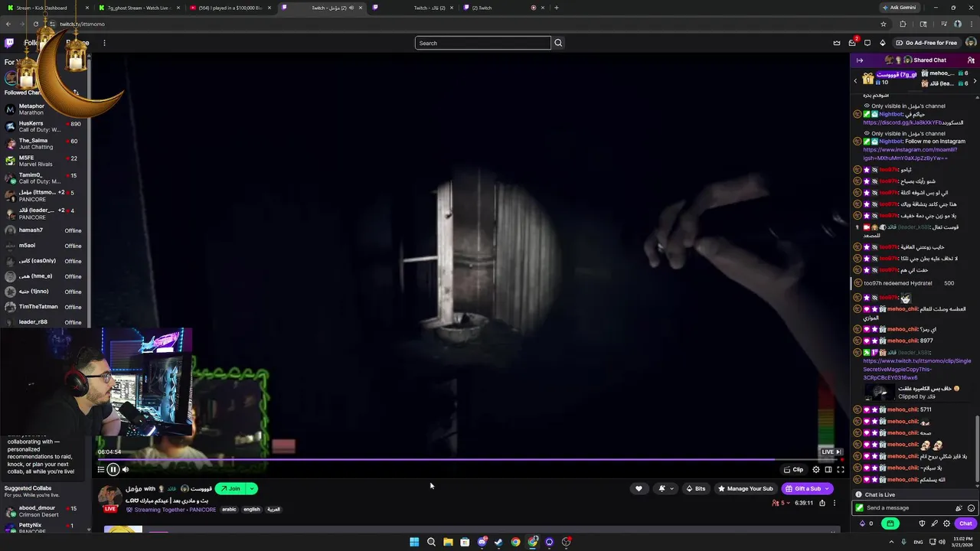Mute the video player volume
The height and width of the screenshot is (551, 980).
point(126,469)
